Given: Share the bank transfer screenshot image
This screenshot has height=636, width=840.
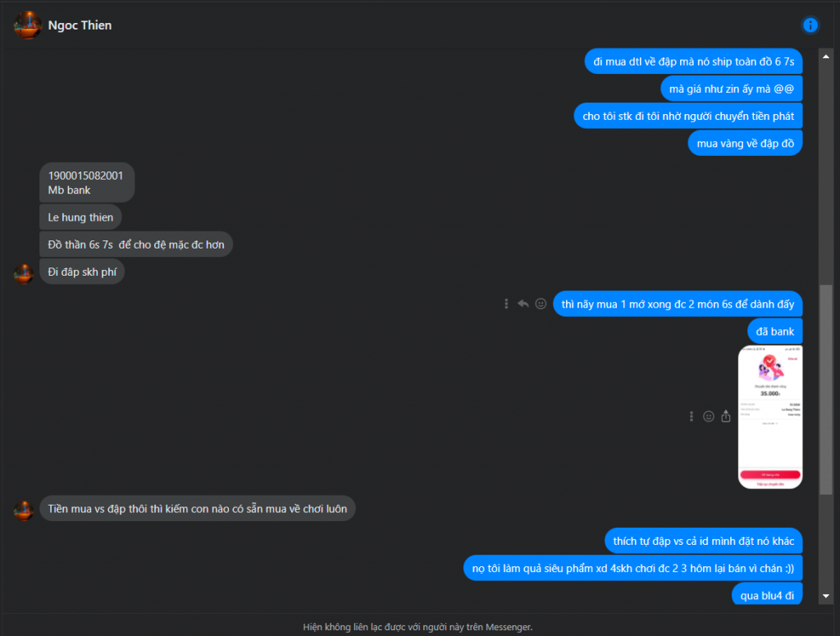Looking at the screenshot, I should pos(726,416).
